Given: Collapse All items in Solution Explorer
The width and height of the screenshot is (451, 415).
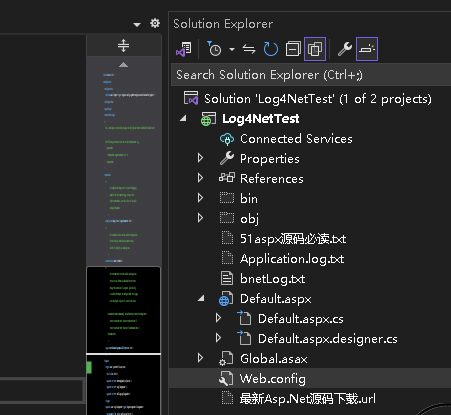Looking at the screenshot, I should (x=293, y=49).
